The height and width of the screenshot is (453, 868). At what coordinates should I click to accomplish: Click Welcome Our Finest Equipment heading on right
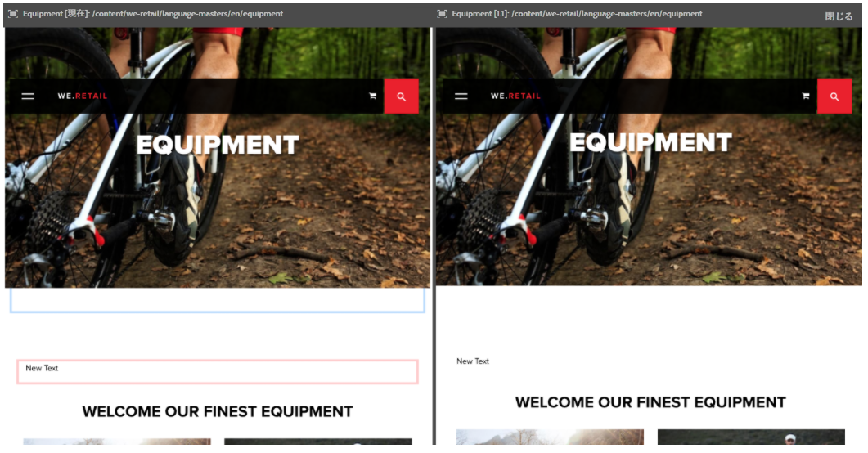pos(650,402)
